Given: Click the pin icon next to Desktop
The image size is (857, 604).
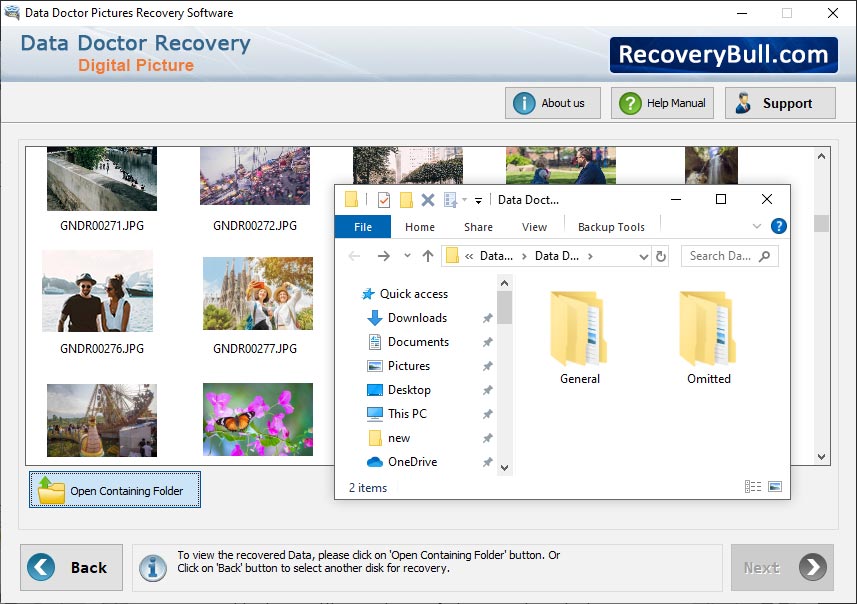Looking at the screenshot, I should point(488,390).
